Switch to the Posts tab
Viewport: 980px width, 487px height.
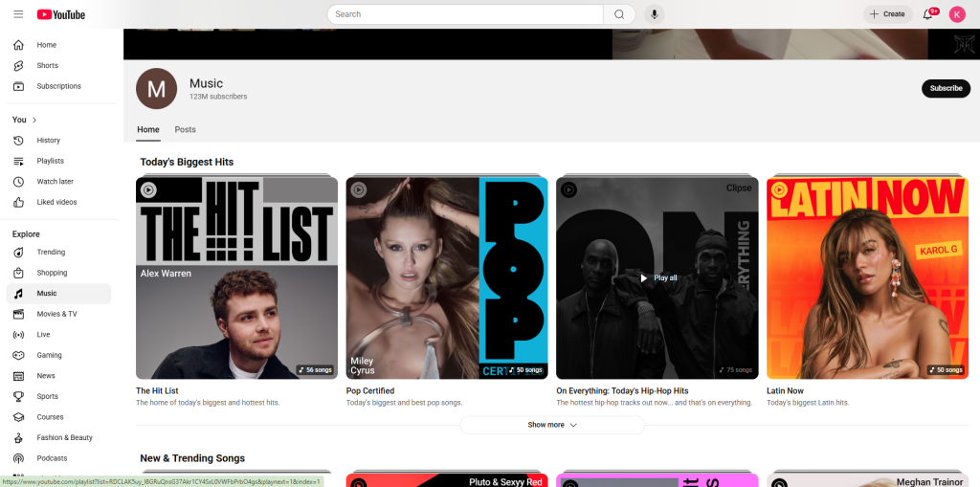point(185,130)
